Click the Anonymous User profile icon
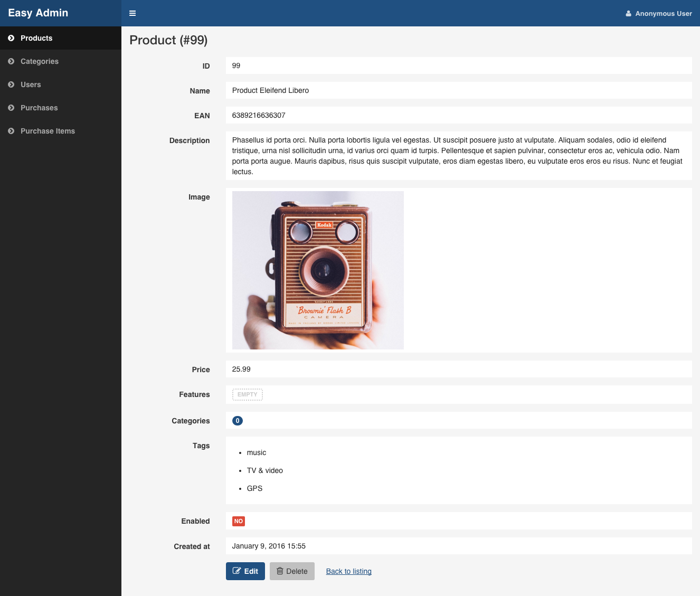 coord(628,14)
